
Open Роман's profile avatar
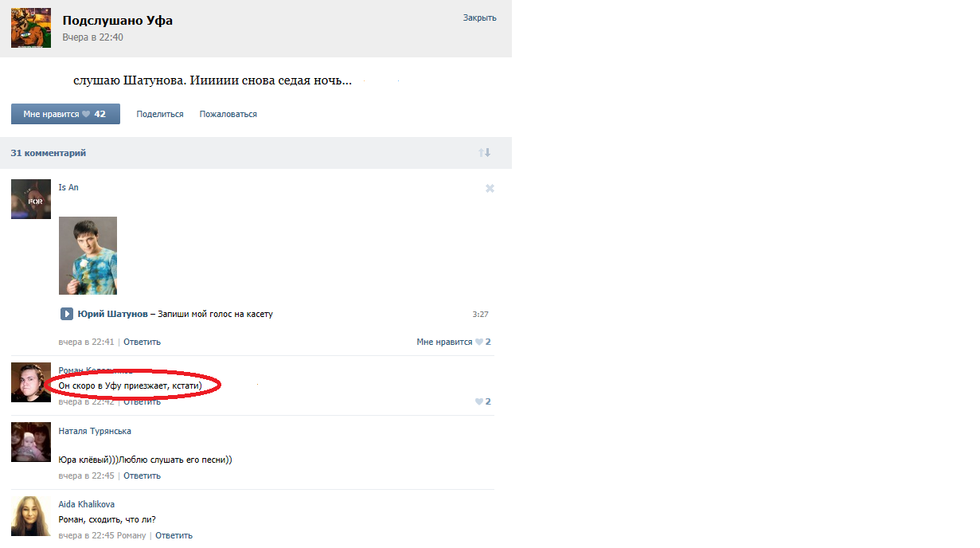(31, 382)
